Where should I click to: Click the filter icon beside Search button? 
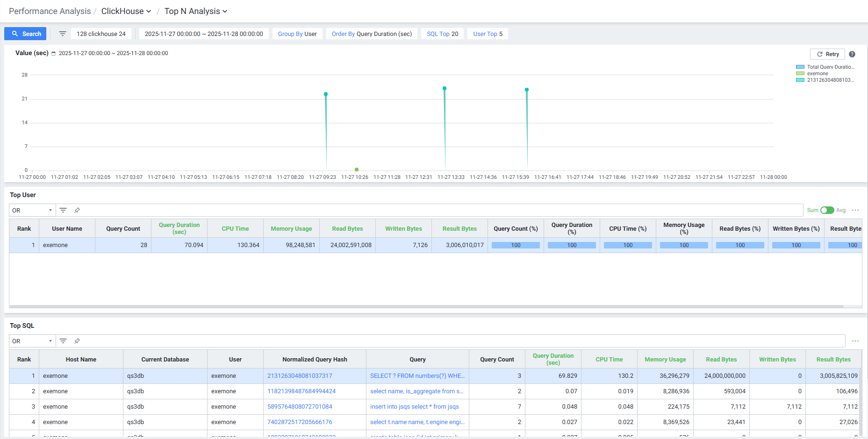pos(63,34)
